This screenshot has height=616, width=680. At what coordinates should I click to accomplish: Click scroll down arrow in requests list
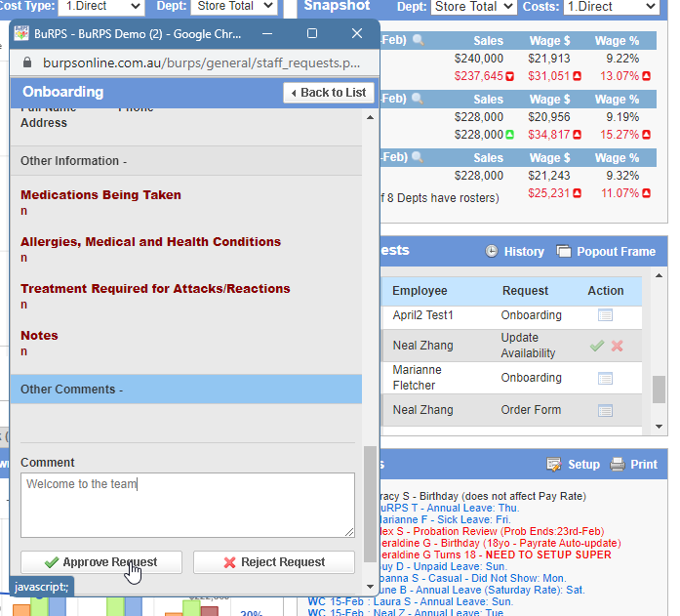(x=660, y=427)
